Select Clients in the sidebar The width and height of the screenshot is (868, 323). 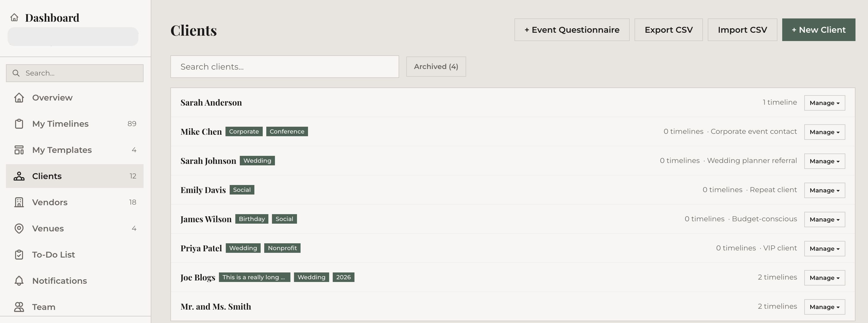pos(74,176)
